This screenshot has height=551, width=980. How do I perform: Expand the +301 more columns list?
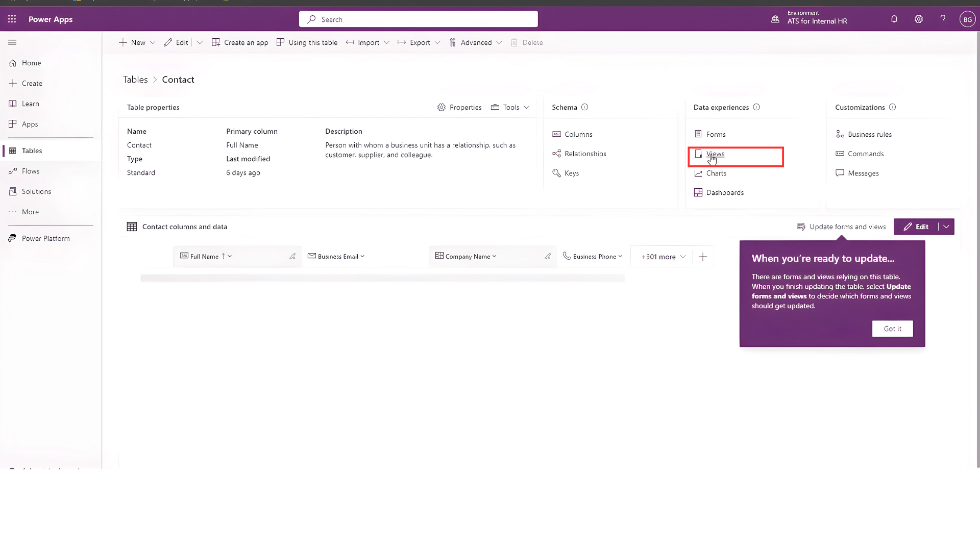(x=664, y=257)
